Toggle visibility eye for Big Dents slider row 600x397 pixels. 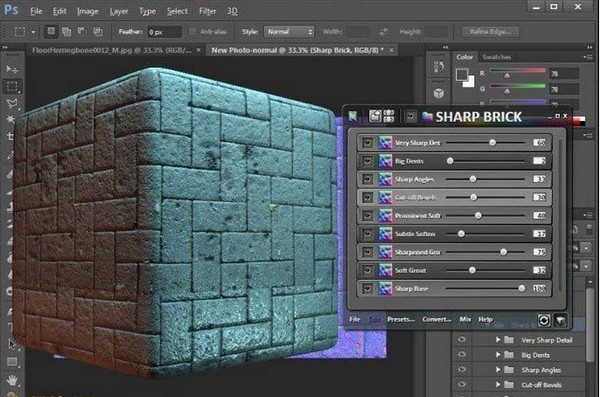click(x=367, y=161)
